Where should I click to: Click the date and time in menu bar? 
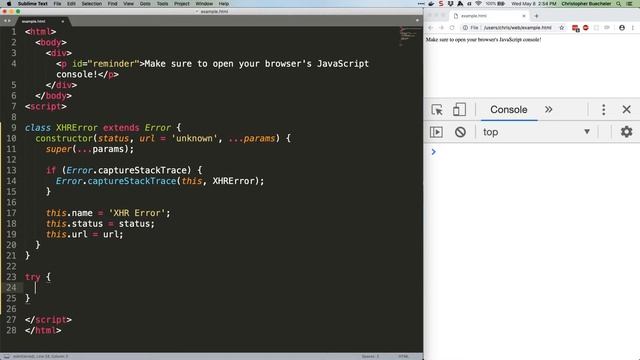pyautogui.click(x=533, y=4)
